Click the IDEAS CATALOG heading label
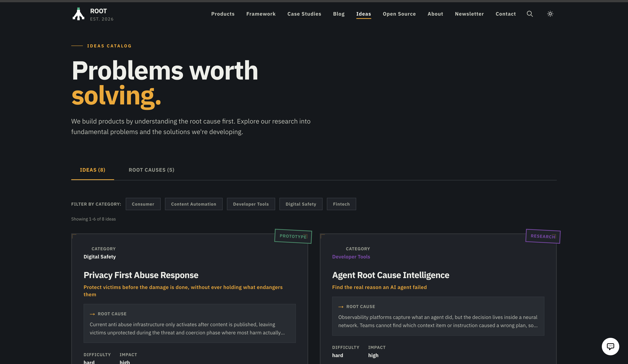This screenshot has height=364, width=628. point(109,46)
